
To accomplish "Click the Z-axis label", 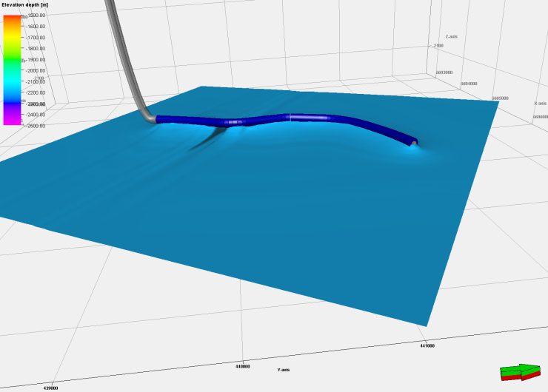I will tap(452, 36).
